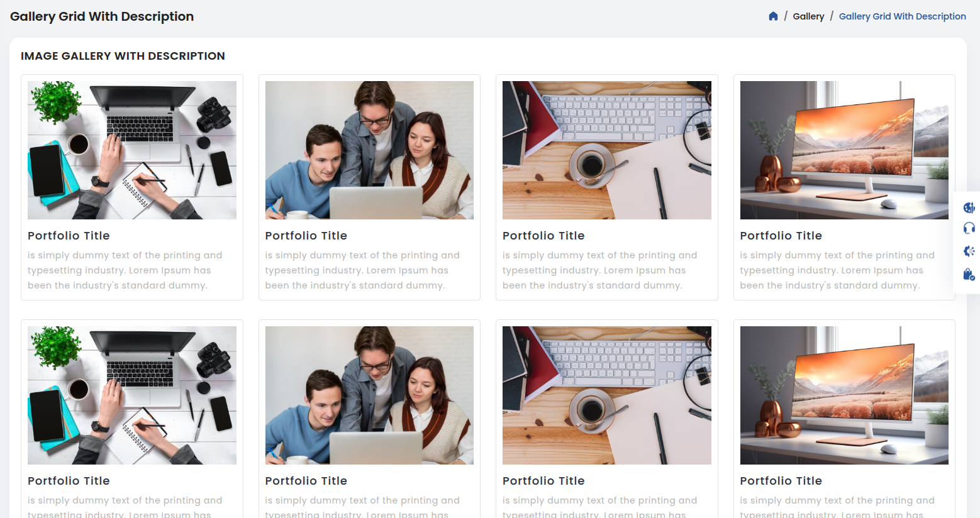980x518 pixels.
Task: Click Portfolio Title under top-row keyboard photo
Action: coord(543,236)
